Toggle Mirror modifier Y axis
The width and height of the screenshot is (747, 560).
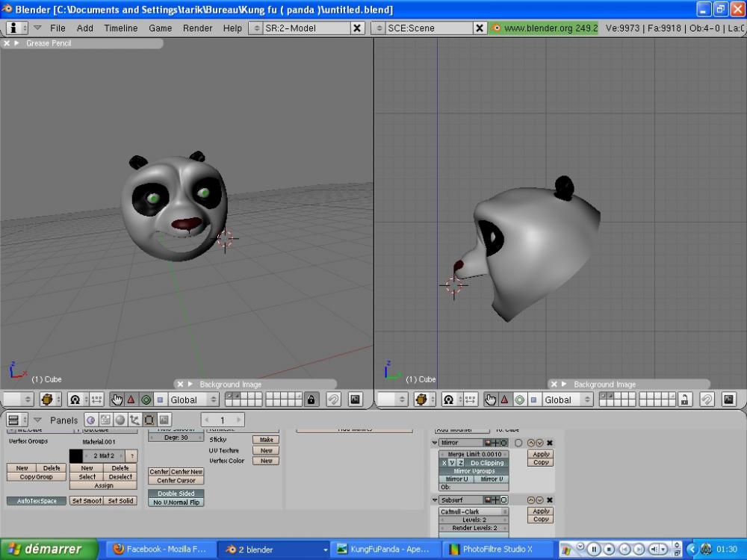coord(452,463)
